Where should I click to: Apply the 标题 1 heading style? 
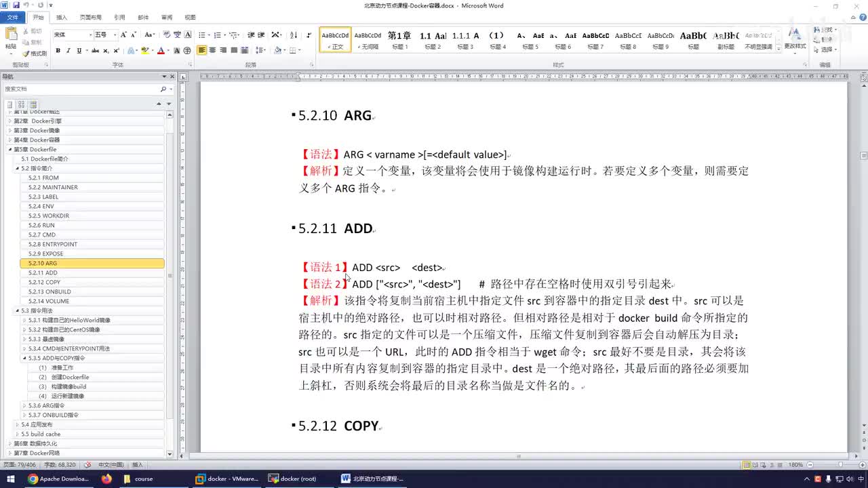coord(399,39)
